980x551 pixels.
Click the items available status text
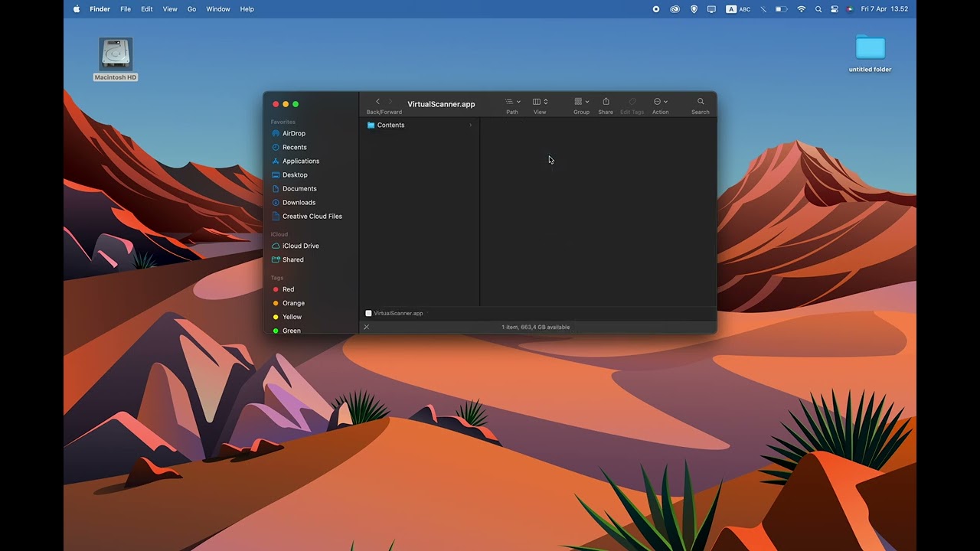pos(535,327)
